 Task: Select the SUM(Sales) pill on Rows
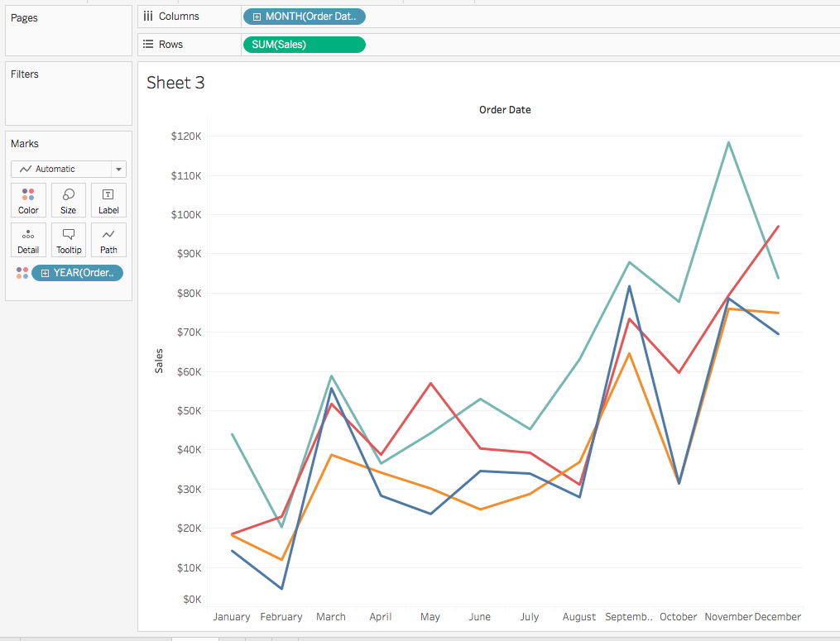304,45
